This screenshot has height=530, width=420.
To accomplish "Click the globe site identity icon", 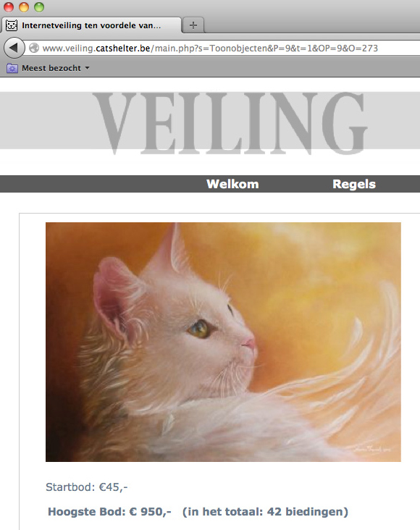I will (34, 48).
